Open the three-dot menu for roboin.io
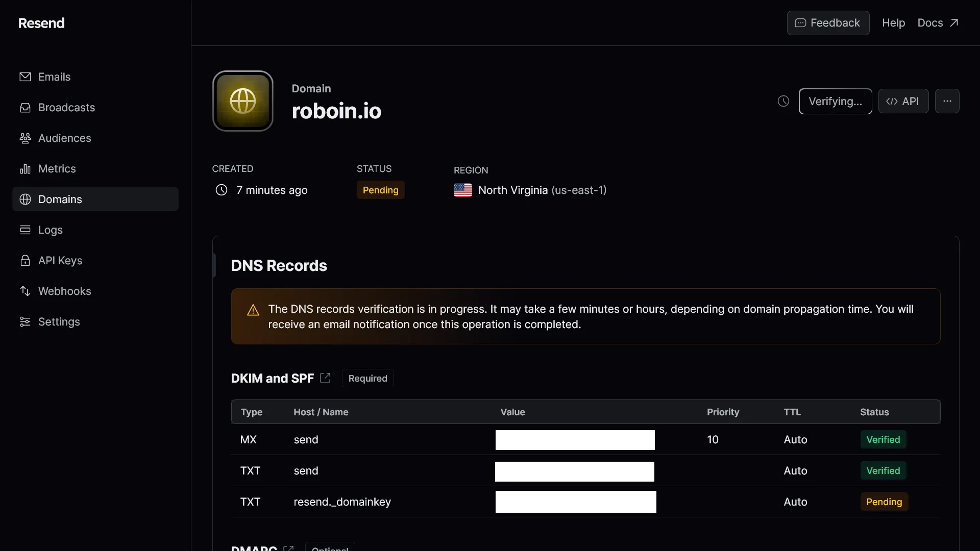Screen dimensions: 980x551 click(x=947, y=101)
